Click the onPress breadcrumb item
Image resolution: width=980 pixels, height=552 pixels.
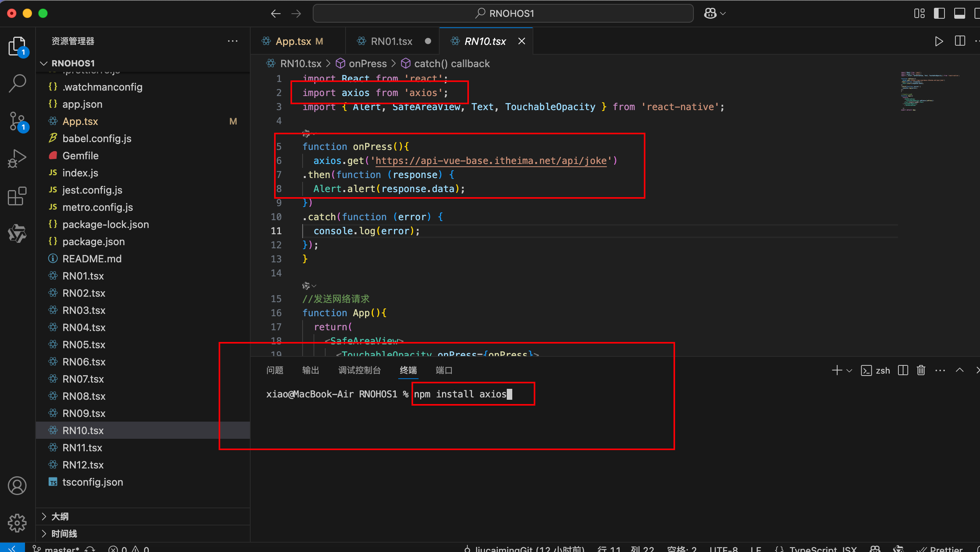click(361, 63)
